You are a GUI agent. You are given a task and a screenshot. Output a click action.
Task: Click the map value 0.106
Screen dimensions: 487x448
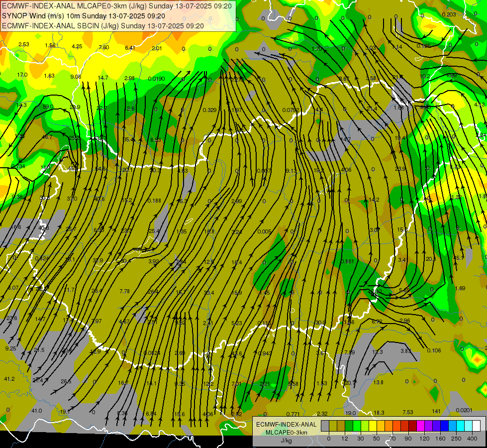pyautogui.click(x=434, y=350)
